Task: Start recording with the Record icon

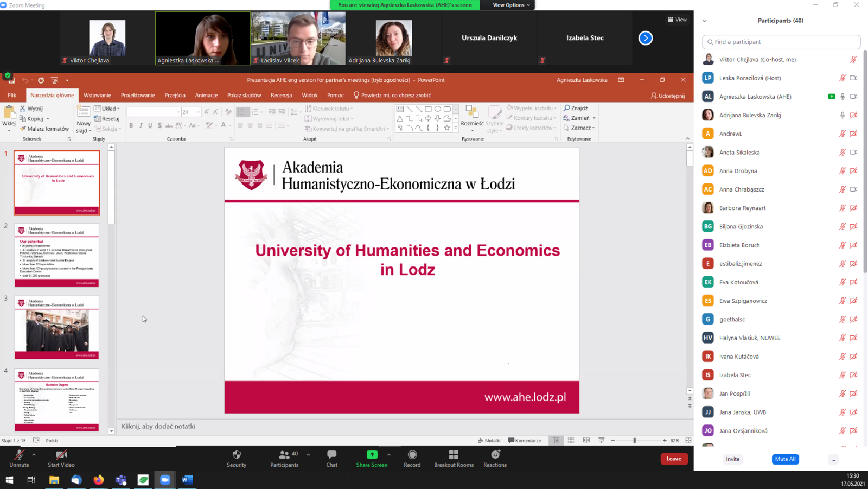Action: [x=412, y=455]
